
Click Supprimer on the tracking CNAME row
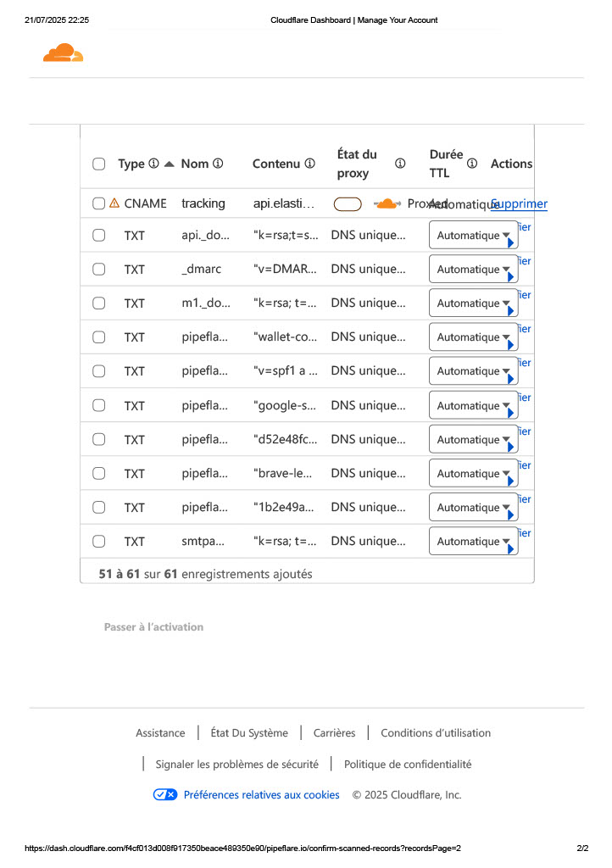pos(519,204)
